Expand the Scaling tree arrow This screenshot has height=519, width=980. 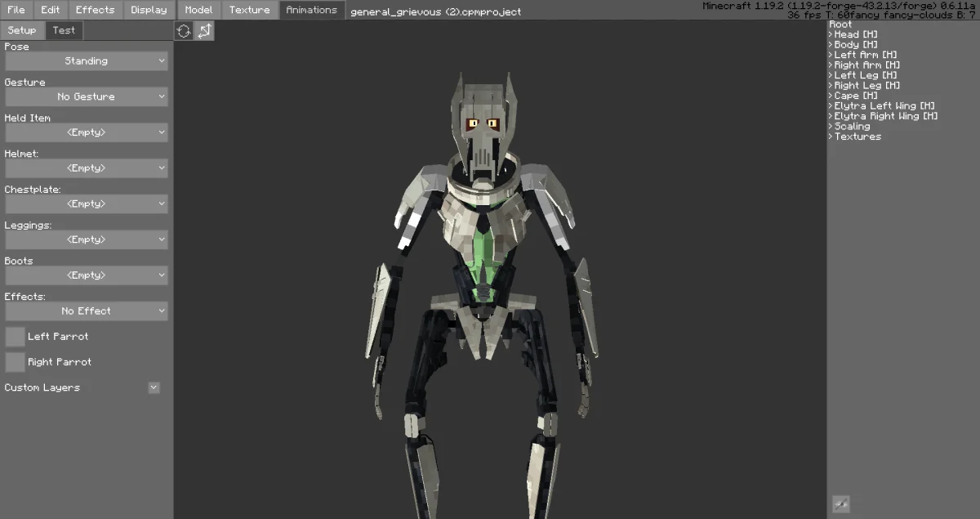(831, 127)
